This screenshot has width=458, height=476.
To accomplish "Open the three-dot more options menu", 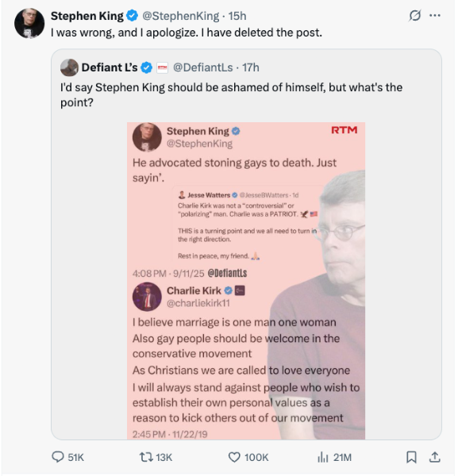I will (435, 16).
